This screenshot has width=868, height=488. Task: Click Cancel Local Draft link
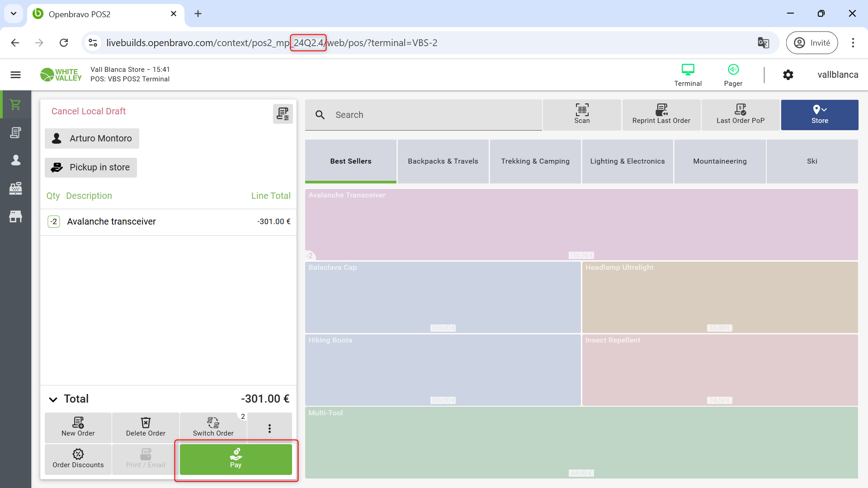click(x=89, y=112)
